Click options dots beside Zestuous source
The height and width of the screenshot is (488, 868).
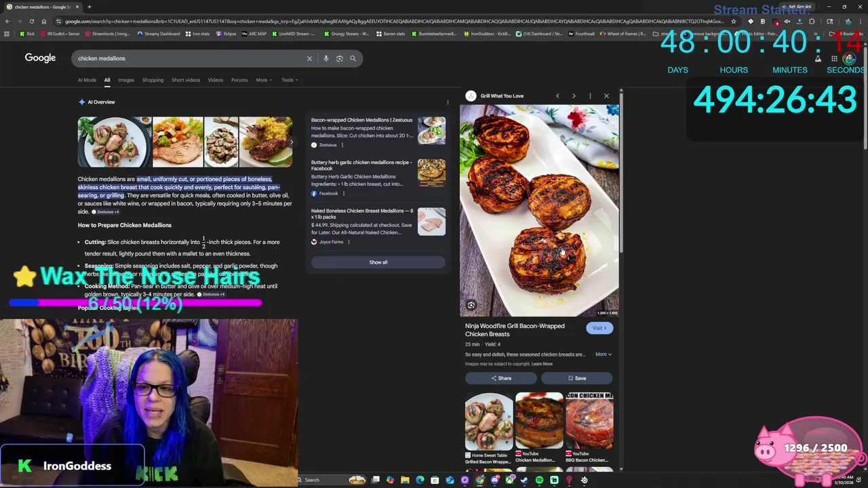(x=342, y=145)
